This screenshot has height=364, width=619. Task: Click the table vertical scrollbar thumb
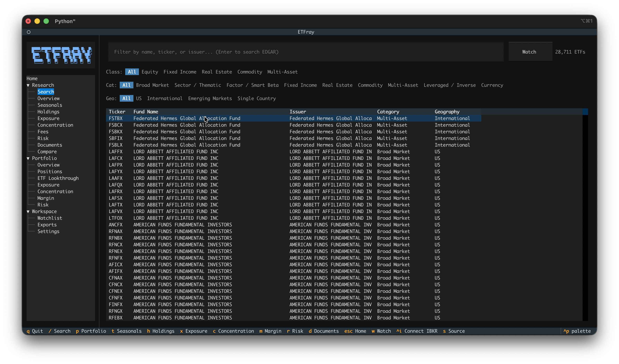[x=585, y=112]
